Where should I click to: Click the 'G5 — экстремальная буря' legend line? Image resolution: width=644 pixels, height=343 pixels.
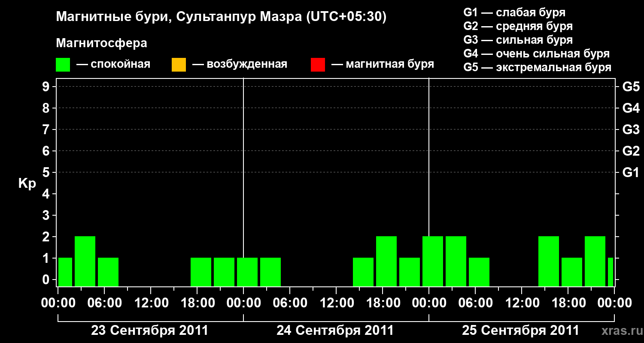[537, 67]
